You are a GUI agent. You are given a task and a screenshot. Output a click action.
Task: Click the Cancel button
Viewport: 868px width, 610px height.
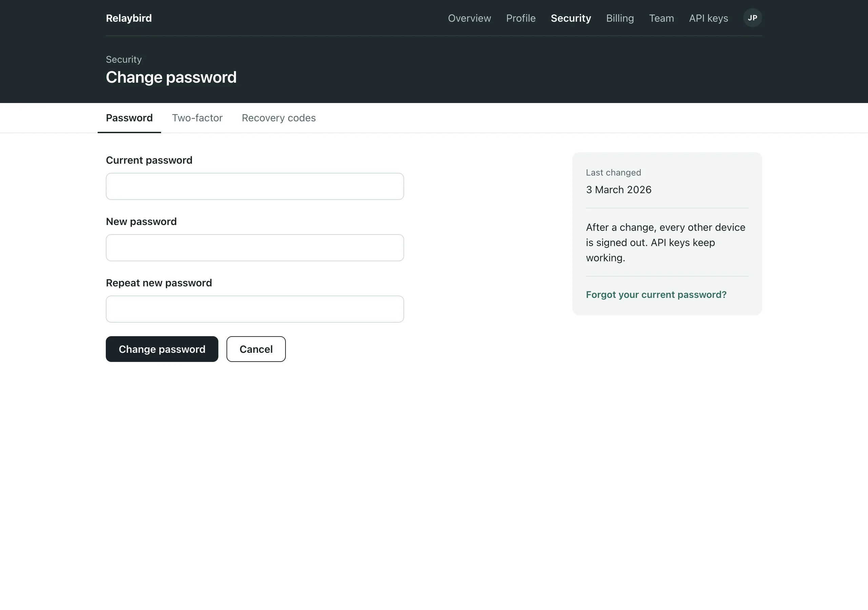(256, 349)
